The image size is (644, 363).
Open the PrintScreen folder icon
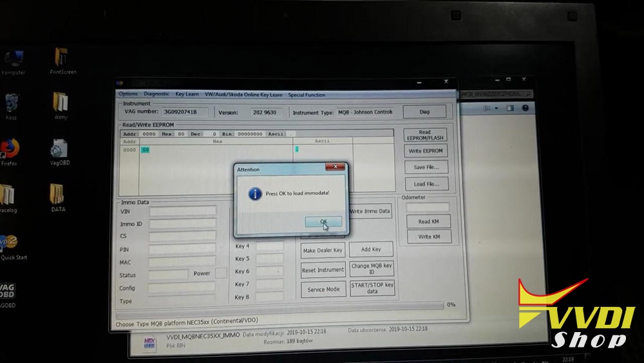62,61
